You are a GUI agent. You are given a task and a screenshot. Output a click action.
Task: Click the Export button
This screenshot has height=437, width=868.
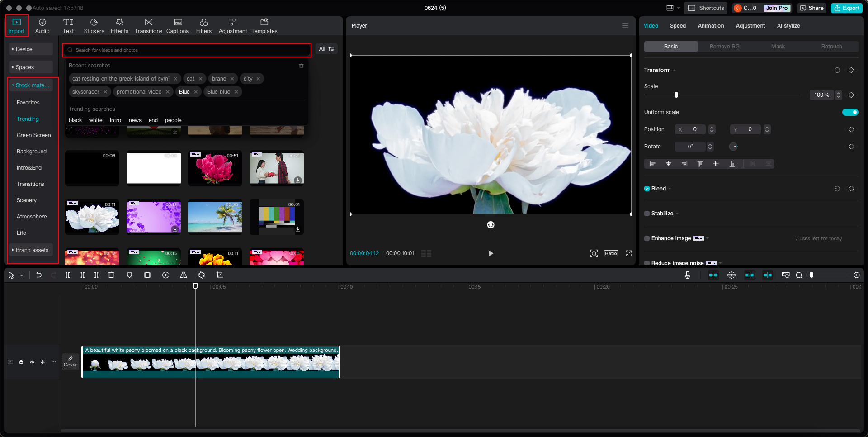(847, 8)
